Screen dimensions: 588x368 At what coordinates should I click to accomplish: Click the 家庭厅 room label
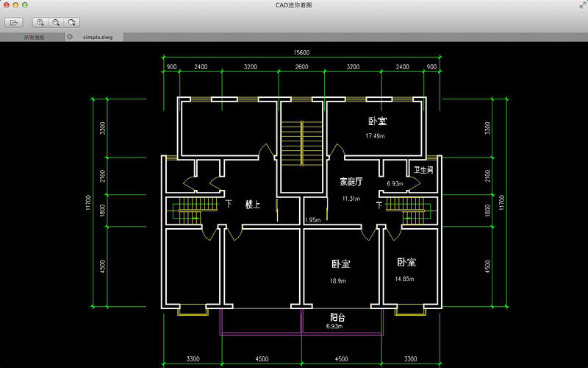[351, 181]
